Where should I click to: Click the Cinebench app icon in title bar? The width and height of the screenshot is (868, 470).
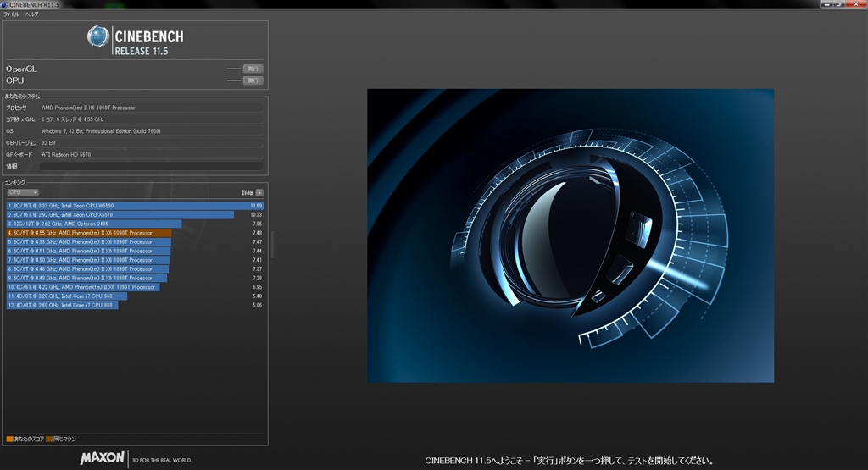5,4
